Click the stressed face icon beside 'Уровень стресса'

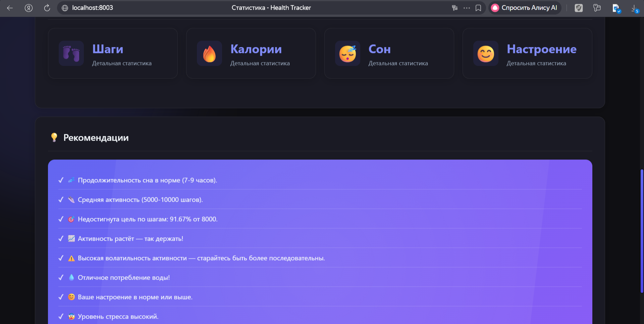(x=71, y=316)
